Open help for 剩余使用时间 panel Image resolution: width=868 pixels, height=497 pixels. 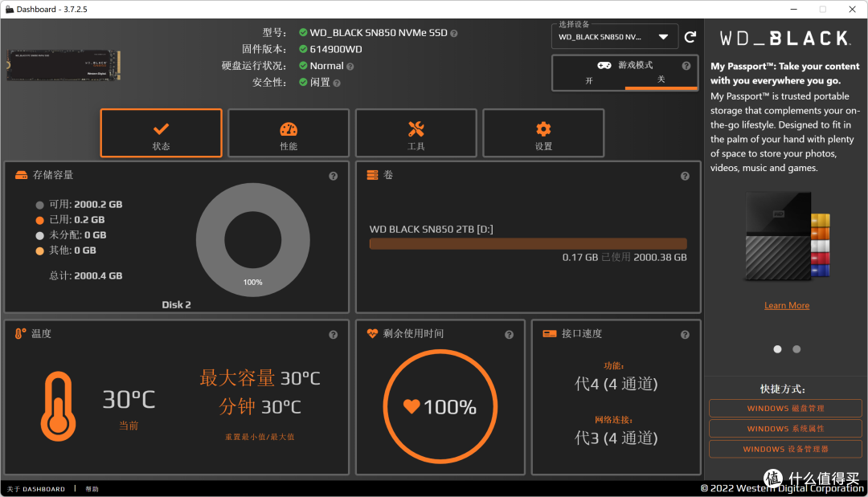pyautogui.click(x=510, y=335)
